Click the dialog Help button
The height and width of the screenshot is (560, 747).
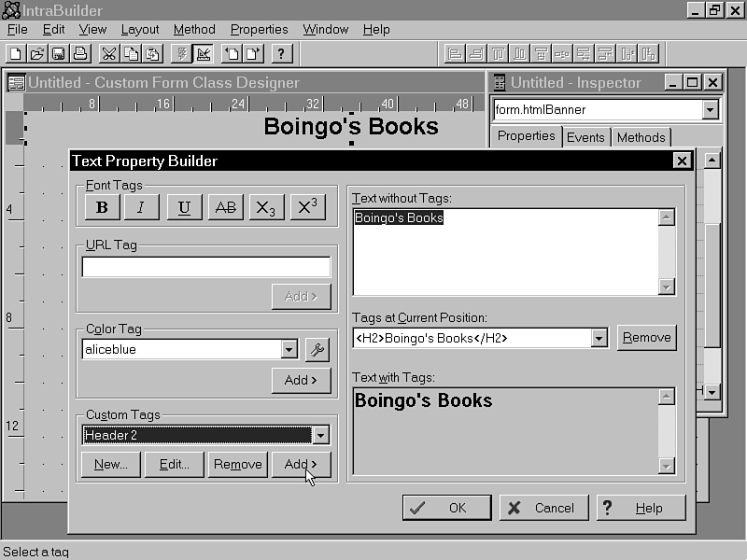pos(641,508)
